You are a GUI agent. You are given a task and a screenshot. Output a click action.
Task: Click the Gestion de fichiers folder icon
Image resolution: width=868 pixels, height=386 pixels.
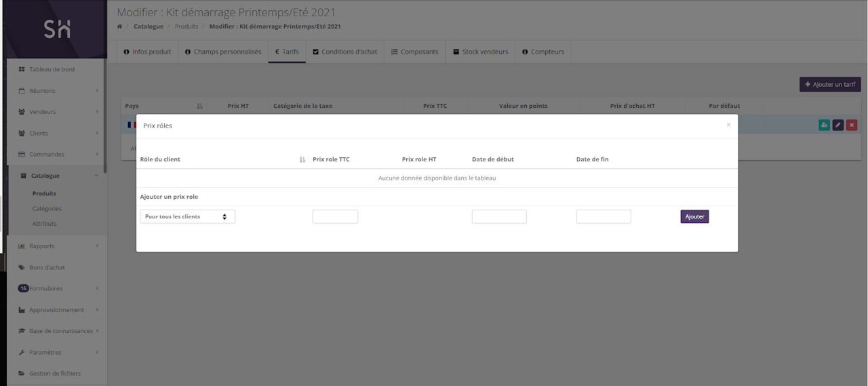click(22, 373)
